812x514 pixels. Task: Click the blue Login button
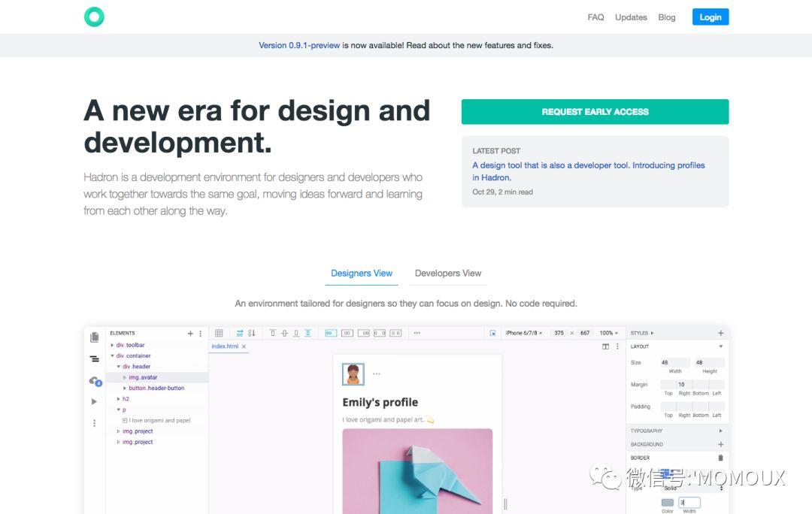(x=710, y=17)
